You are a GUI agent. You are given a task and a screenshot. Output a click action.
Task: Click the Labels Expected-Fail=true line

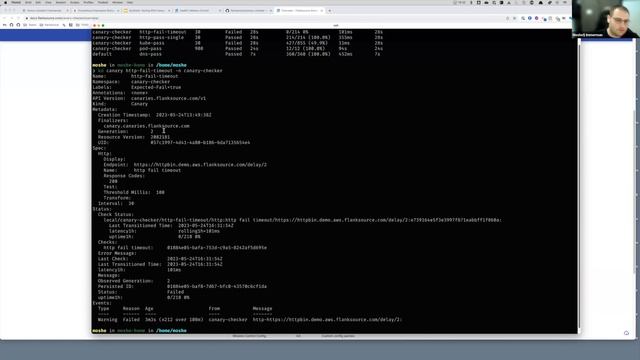[137, 87]
